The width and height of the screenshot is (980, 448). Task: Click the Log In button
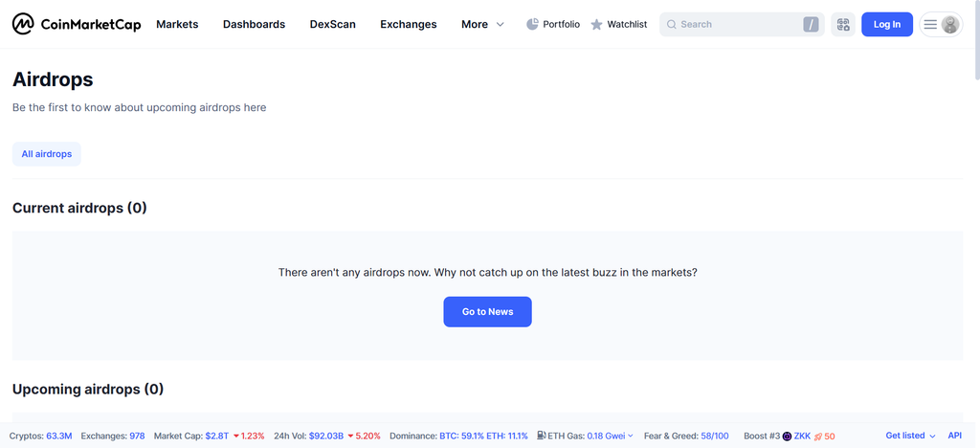[887, 24]
